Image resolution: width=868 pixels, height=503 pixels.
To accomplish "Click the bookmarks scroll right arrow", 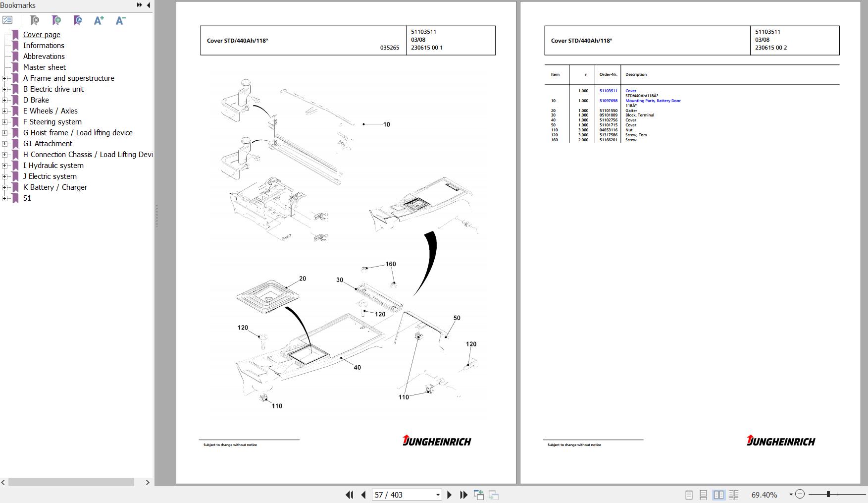I will click(x=147, y=482).
